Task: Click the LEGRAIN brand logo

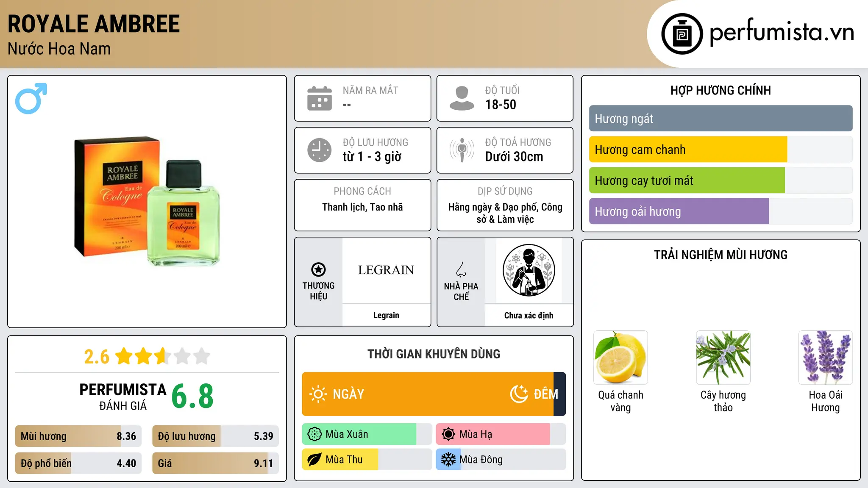Action: [x=386, y=270]
